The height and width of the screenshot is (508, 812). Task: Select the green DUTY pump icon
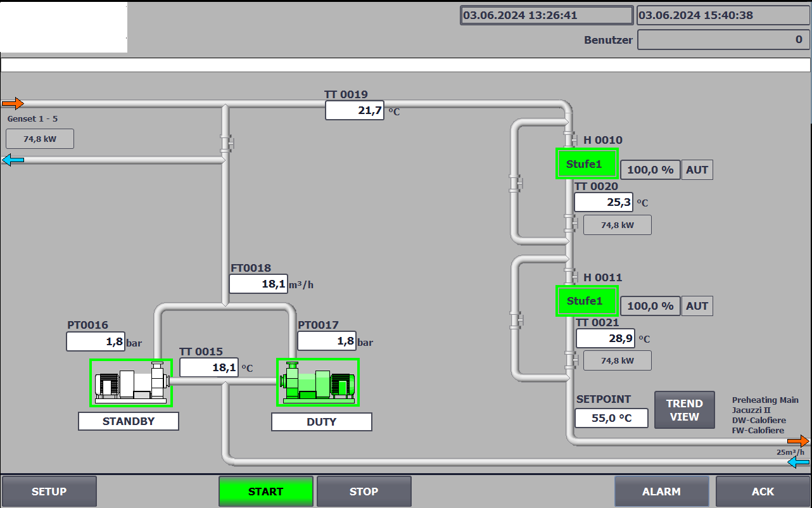318,382
